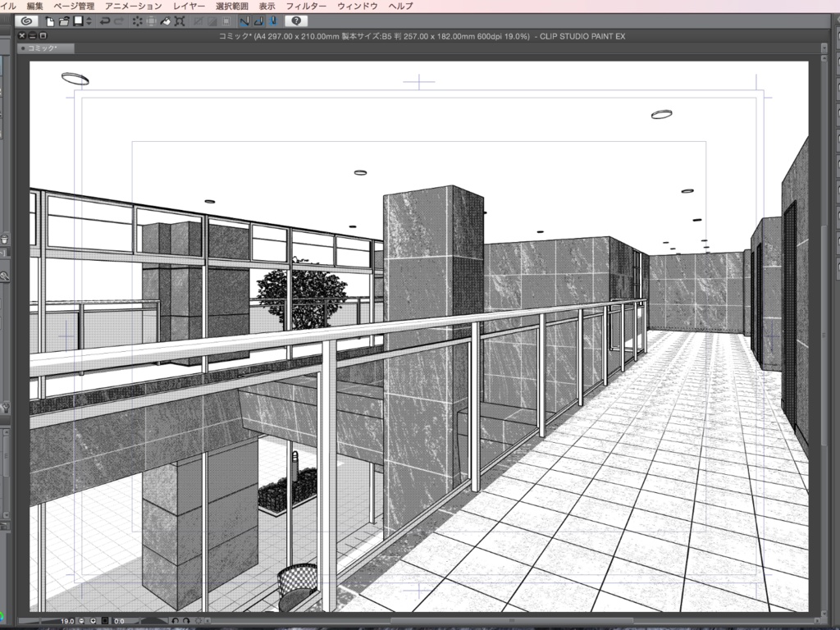Create a new file
840x630 pixels.
[x=49, y=21]
